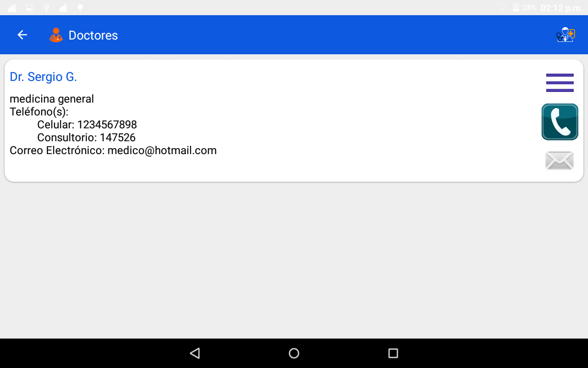Screen dimensions: 588x368
Task: Send email using the envelope icon
Action: (x=560, y=161)
